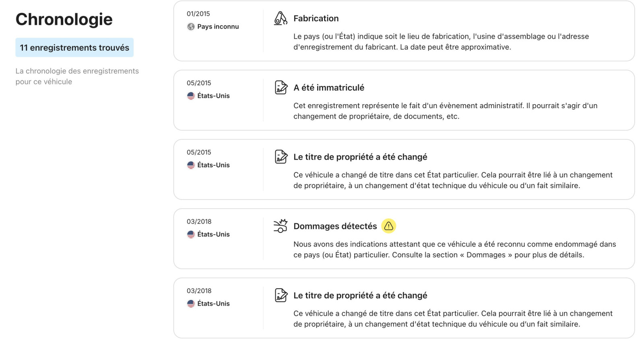
Task: Click the 03/2018 date of the damage record
Action: (x=199, y=222)
